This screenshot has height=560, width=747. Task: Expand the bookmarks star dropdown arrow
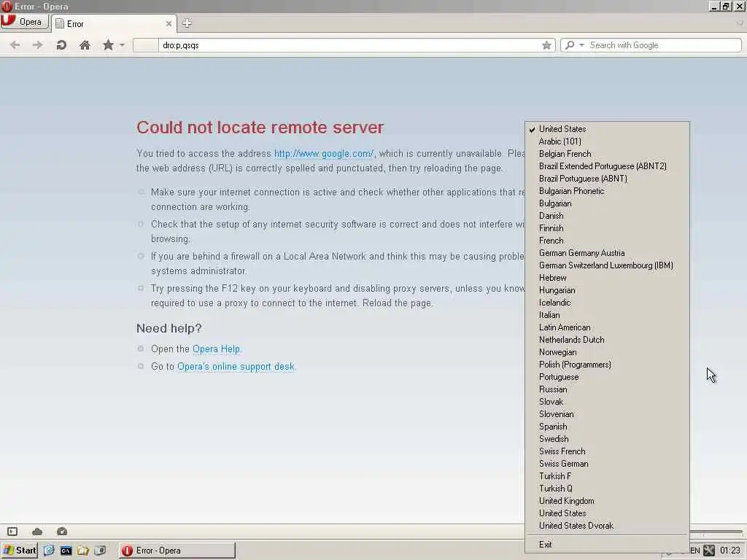pyautogui.click(x=122, y=45)
